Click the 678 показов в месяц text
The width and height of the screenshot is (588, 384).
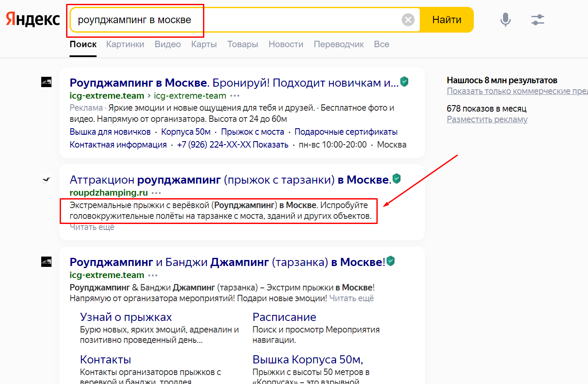(x=487, y=109)
